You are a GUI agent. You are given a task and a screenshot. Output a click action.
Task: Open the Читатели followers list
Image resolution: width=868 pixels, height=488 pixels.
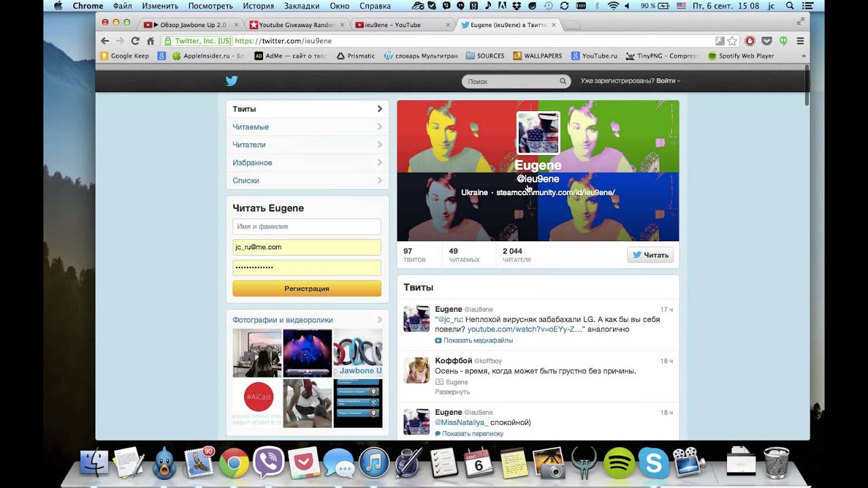click(307, 144)
